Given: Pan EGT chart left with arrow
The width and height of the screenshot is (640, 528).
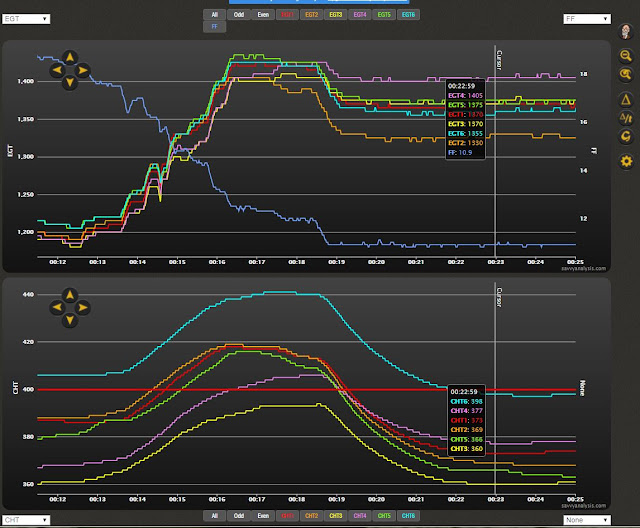Looking at the screenshot, I should click(57, 70).
